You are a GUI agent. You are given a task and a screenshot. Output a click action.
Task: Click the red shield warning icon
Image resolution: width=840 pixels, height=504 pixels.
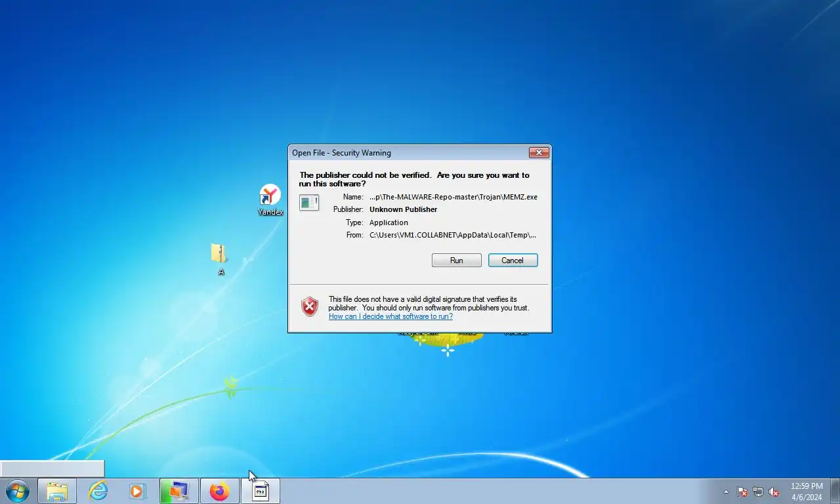click(x=310, y=306)
